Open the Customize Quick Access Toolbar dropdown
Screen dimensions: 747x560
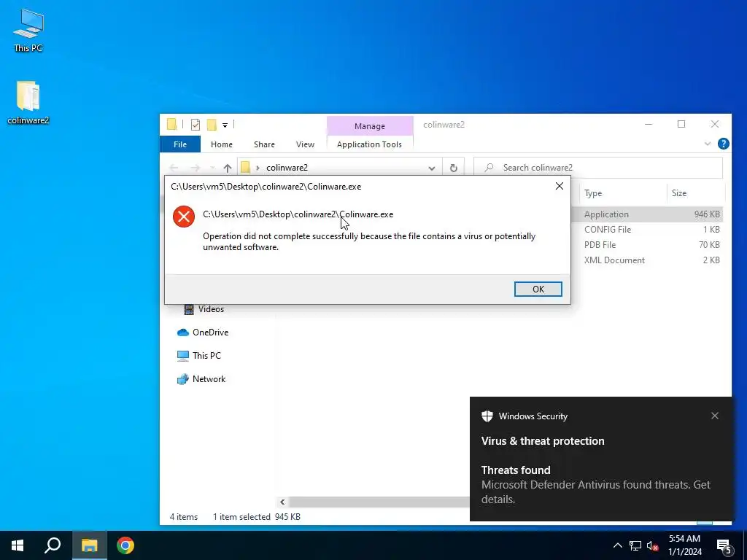click(x=225, y=125)
